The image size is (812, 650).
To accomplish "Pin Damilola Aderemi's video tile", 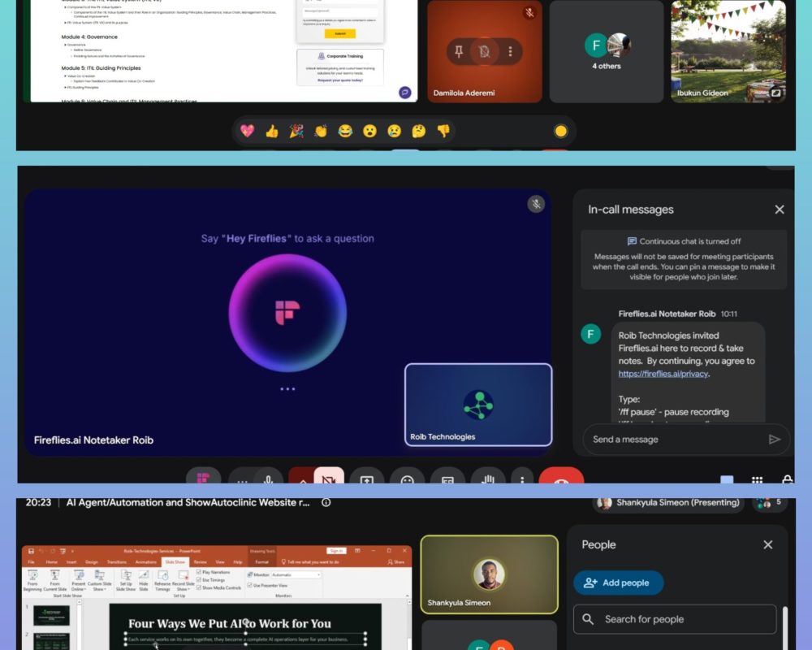I will [x=459, y=51].
